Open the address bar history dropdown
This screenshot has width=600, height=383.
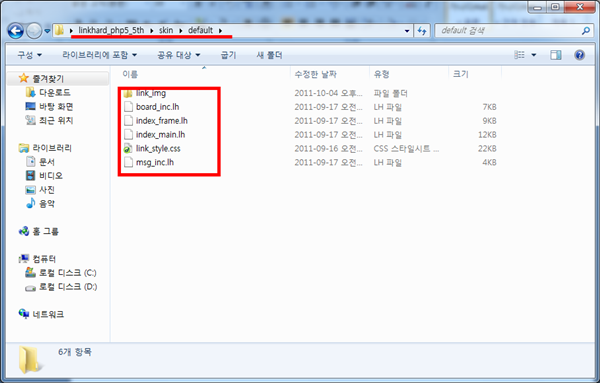pyautogui.click(x=407, y=31)
